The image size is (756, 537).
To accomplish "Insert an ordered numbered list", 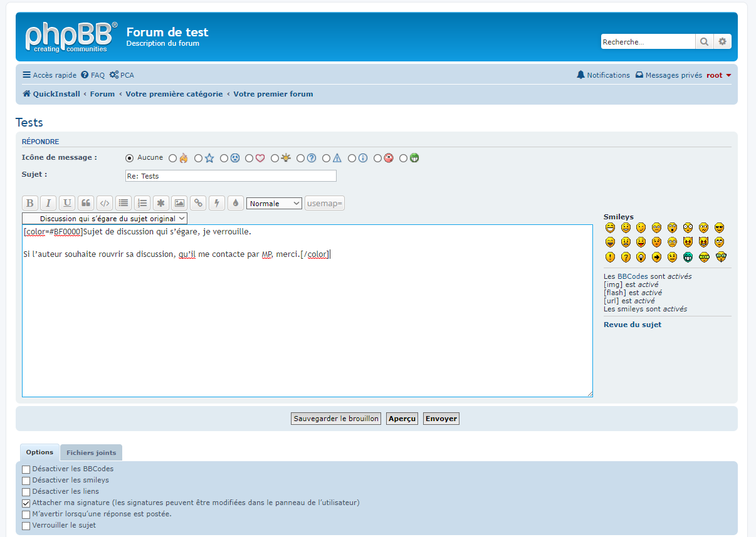I will [142, 203].
